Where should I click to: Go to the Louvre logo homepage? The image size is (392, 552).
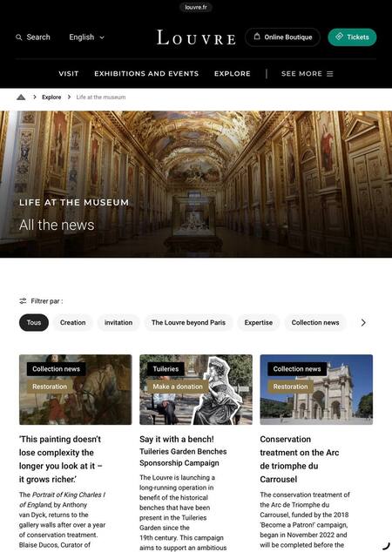(196, 37)
